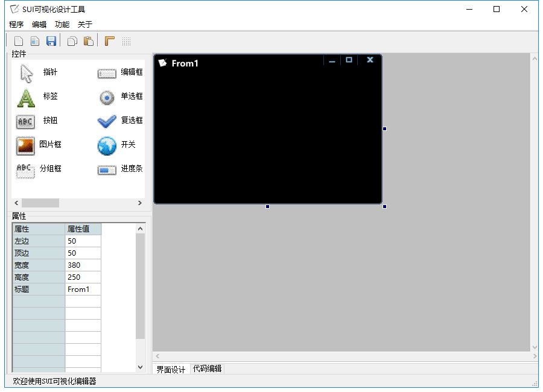543x392 pixels.
Task: Click the design canvas scroll down arrow
Action: click(535, 347)
